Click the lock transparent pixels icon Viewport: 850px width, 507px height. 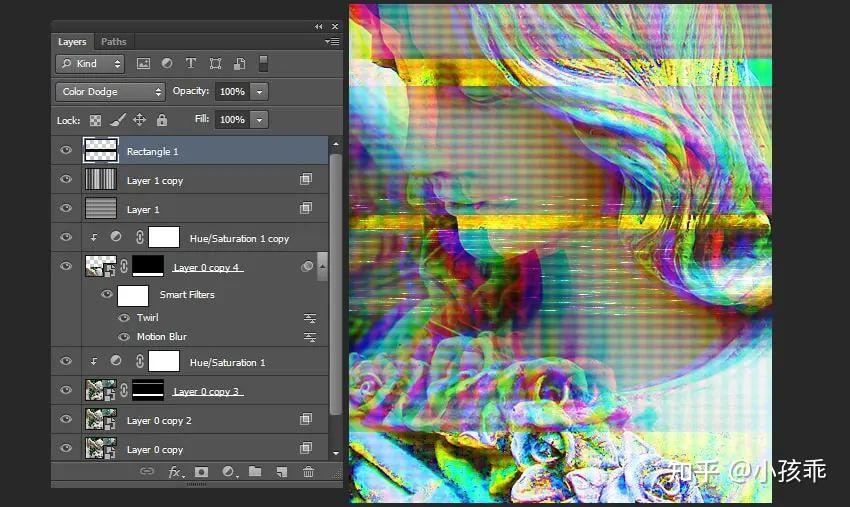(x=95, y=120)
